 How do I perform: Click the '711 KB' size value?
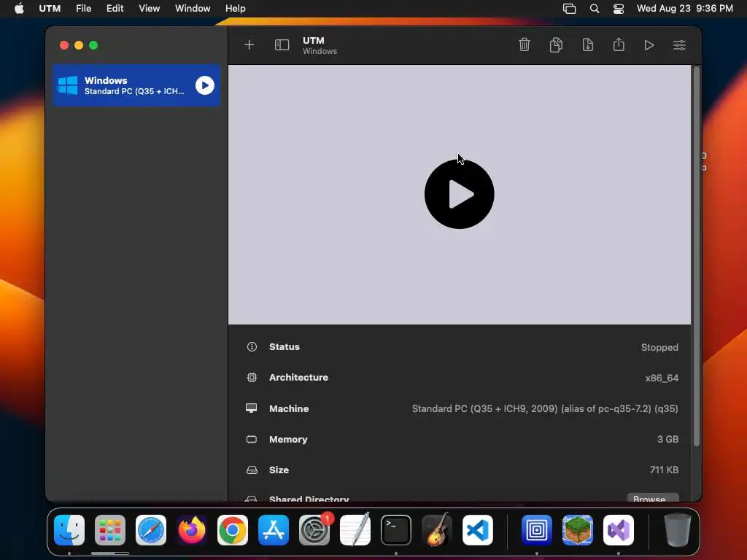click(x=664, y=470)
